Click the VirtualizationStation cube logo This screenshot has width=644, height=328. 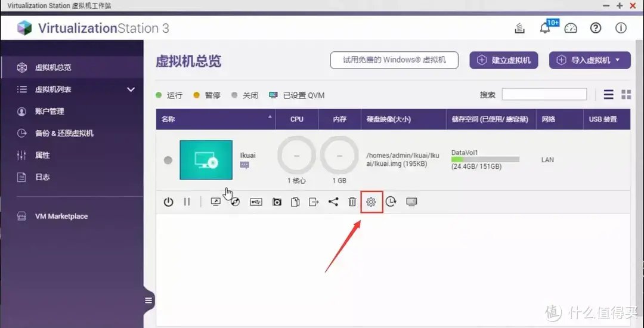coord(24,28)
